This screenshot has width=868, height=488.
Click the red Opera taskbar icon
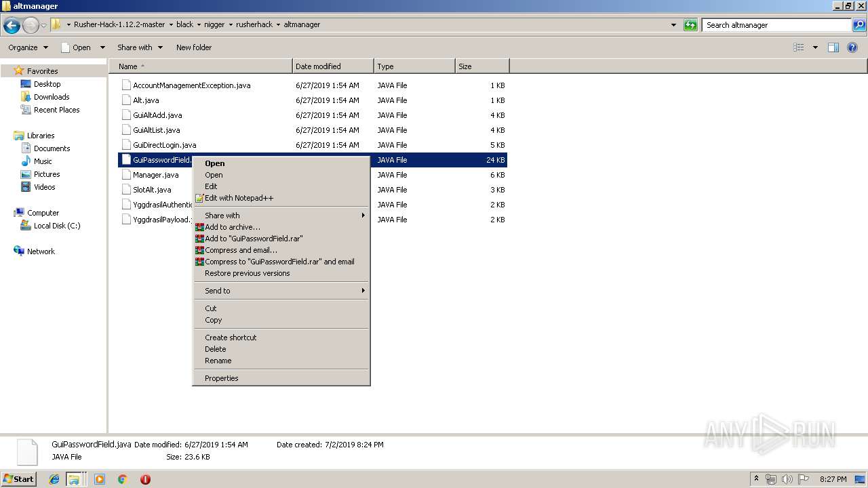click(x=145, y=479)
